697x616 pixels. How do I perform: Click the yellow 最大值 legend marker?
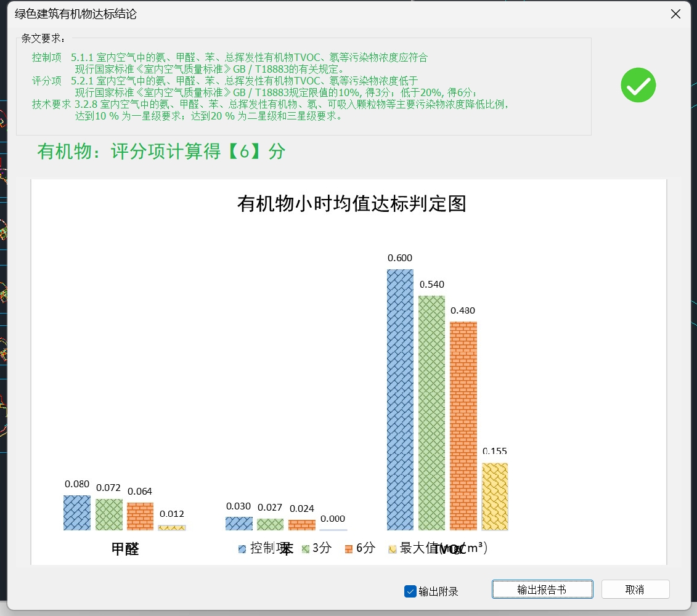pyautogui.click(x=392, y=549)
